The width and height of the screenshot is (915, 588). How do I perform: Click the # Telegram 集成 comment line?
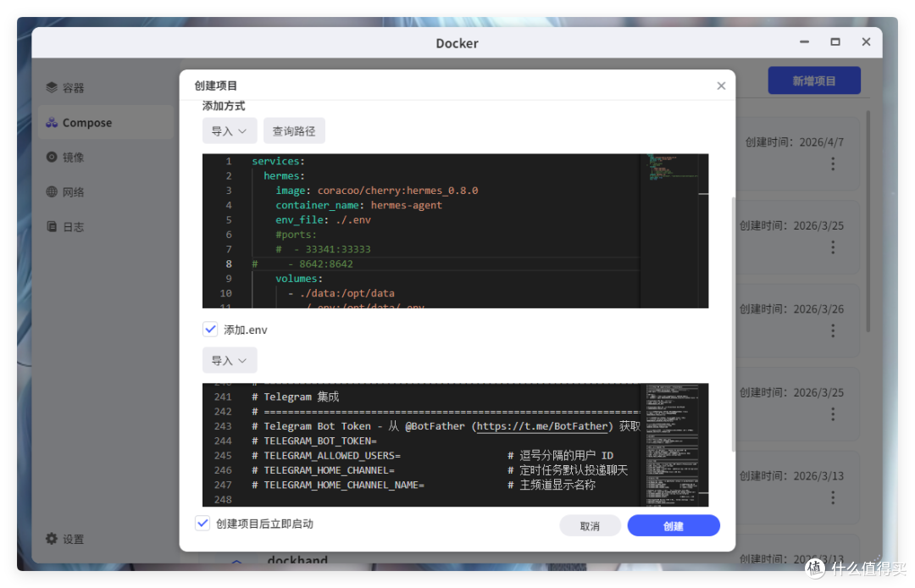coord(295,397)
